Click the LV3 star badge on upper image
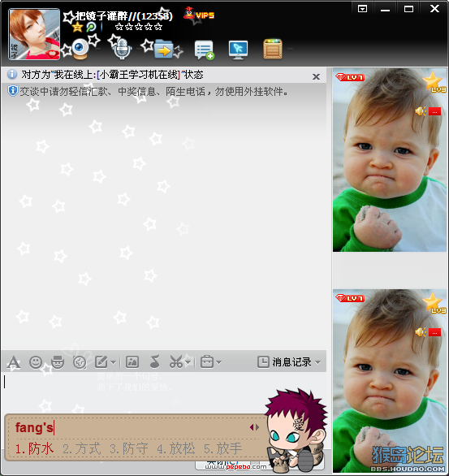 point(434,82)
